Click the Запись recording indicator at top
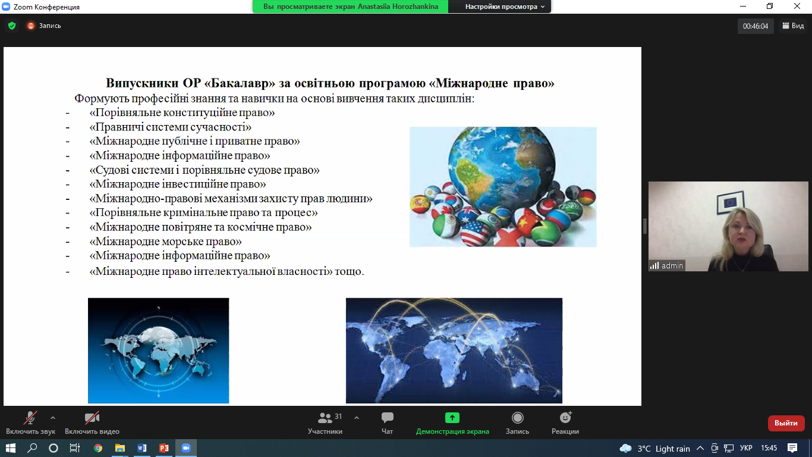Viewport: 812px width, 457px height. pos(44,26)
